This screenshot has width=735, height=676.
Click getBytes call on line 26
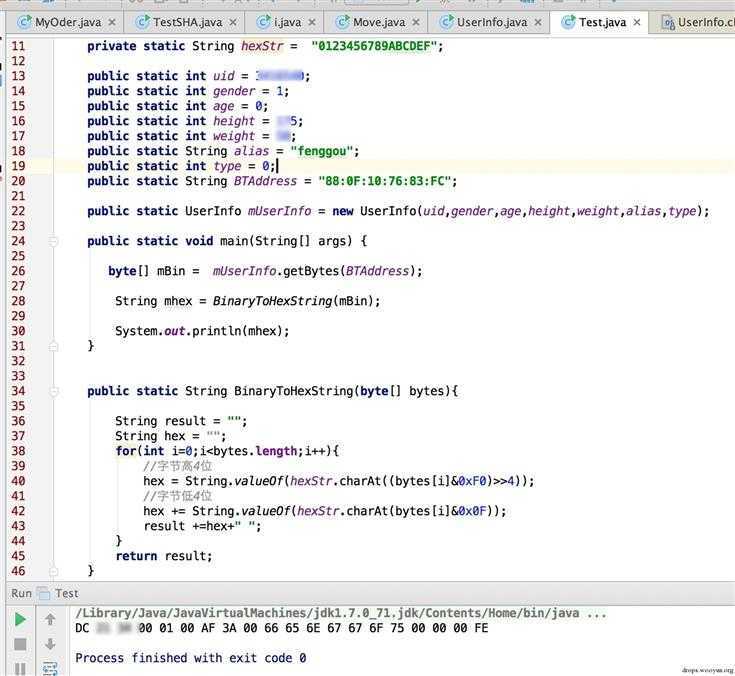(311, 271)
